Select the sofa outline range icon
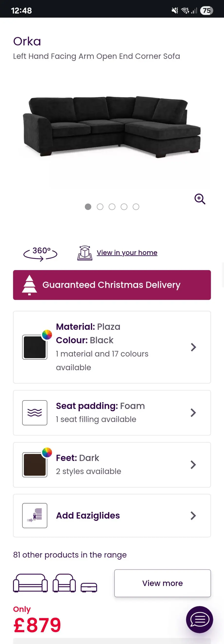The height and width of the screenshot is (644, 224). [30, 583]
